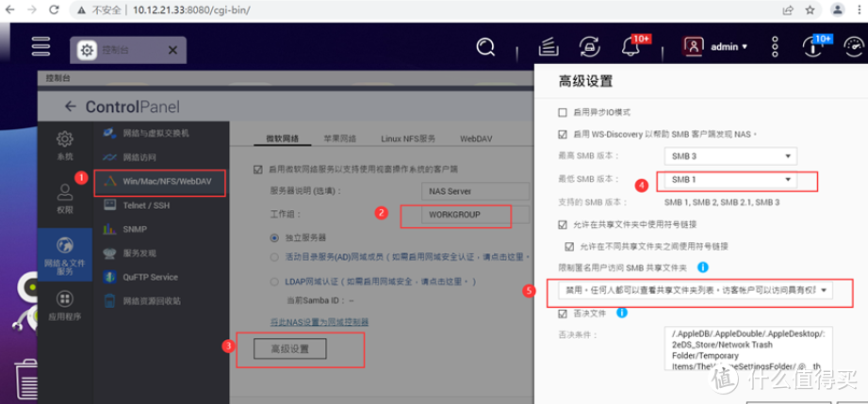Open 网络资源回收站 menu item
868x404 pixels.
click(x=160, y=301)
